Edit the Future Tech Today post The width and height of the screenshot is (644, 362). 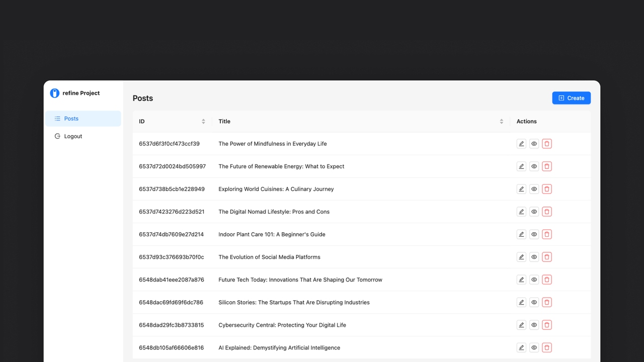[x=521, y=280]
